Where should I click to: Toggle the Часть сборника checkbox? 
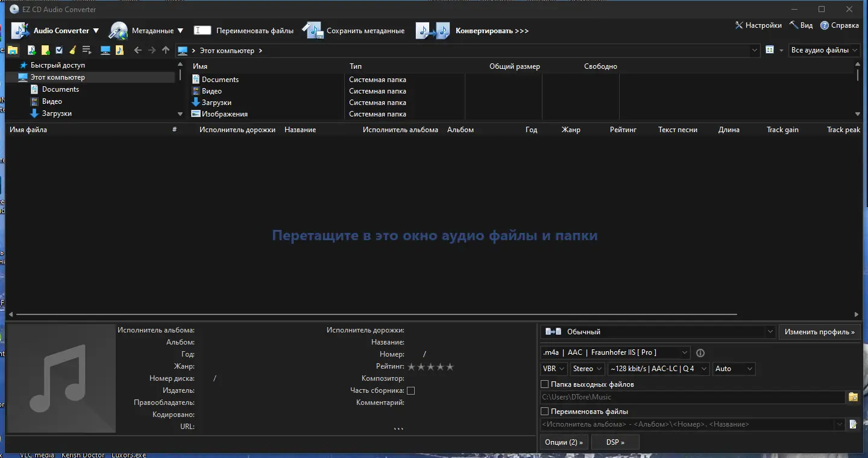(411, 390)
